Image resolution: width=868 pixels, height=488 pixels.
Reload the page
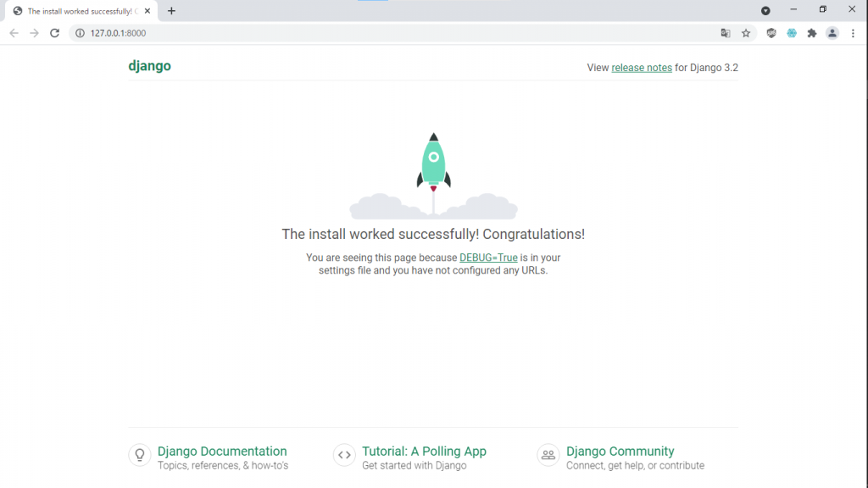(54, 33)
